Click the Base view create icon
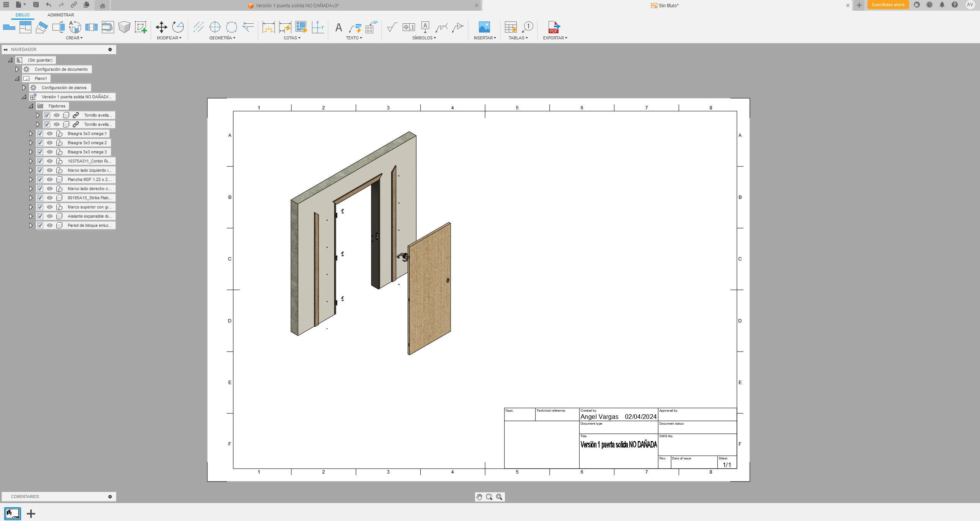Screen dimensions: 980x521 pyautogui.click(x=9, y=27)
